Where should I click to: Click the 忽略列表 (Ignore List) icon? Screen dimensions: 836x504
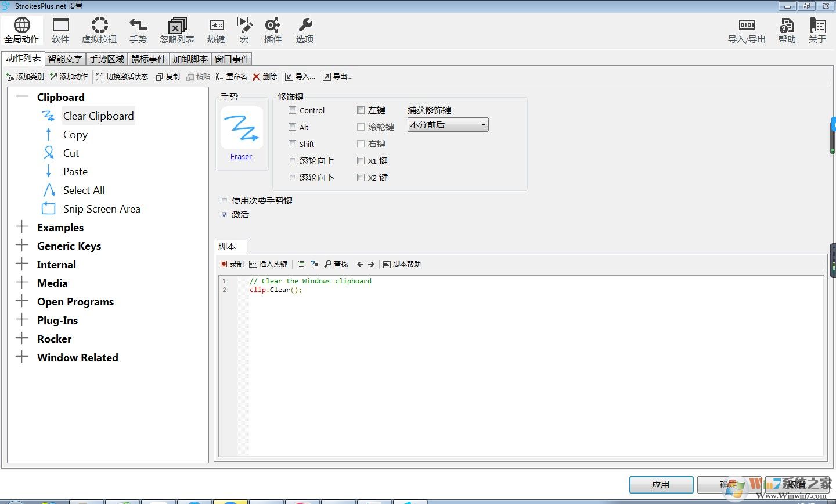point(177,30)
